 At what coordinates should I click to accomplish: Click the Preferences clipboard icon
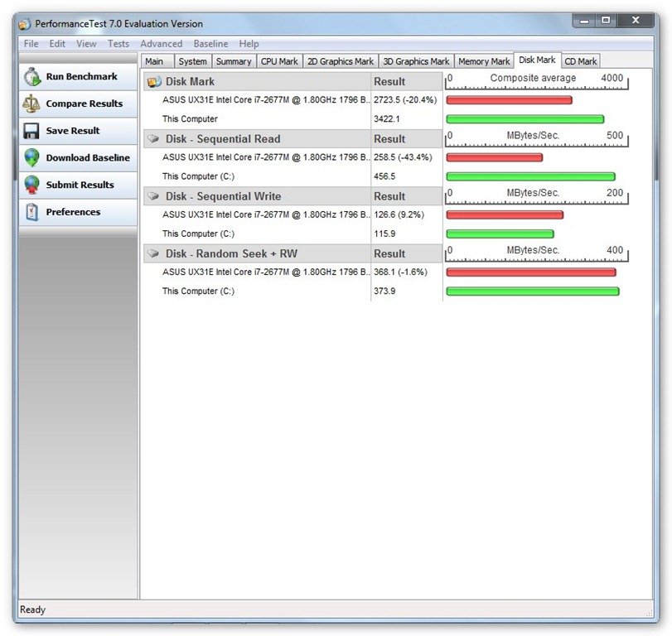coord(32,212)
